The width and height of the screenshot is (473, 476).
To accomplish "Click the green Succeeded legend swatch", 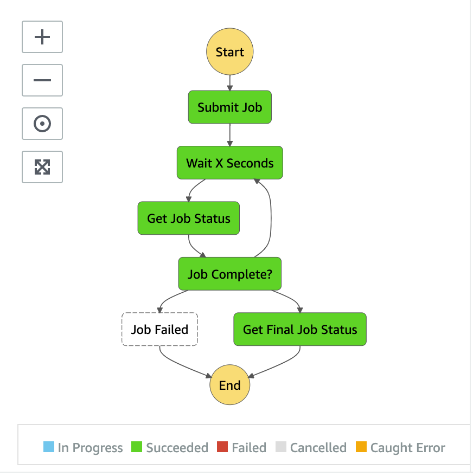I will point(137,447).
